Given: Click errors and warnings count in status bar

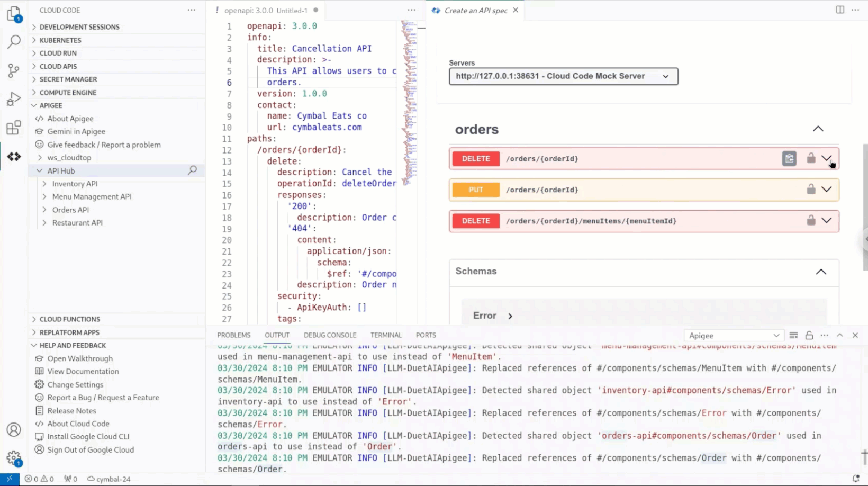Looking at the screenshot, I should pyautogui.click(x=39, y=479).
